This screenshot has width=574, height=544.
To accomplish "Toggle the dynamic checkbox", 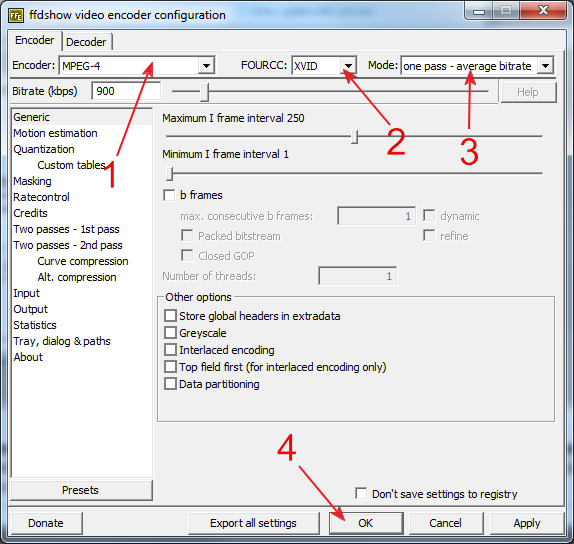I will click(x=429, y=216).
